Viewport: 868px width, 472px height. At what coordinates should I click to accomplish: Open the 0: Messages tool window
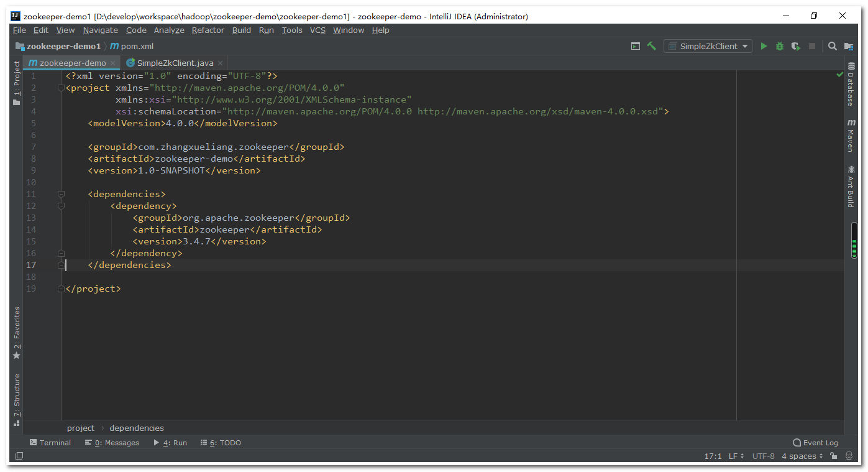(x=112, y=443)
